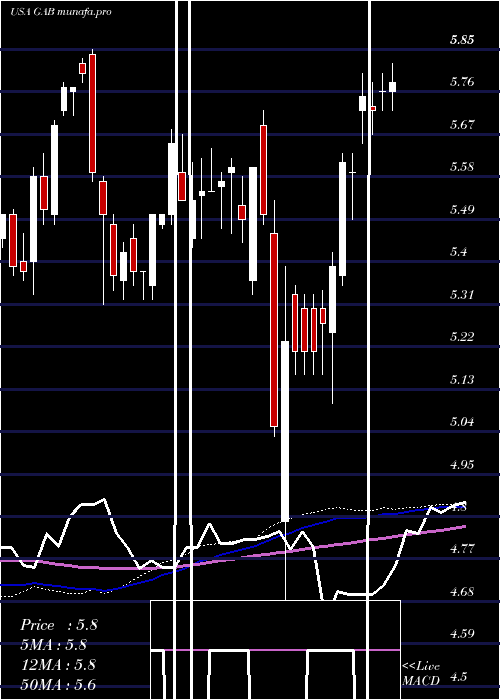Click the 5.31 price axis label

point(462,294)
